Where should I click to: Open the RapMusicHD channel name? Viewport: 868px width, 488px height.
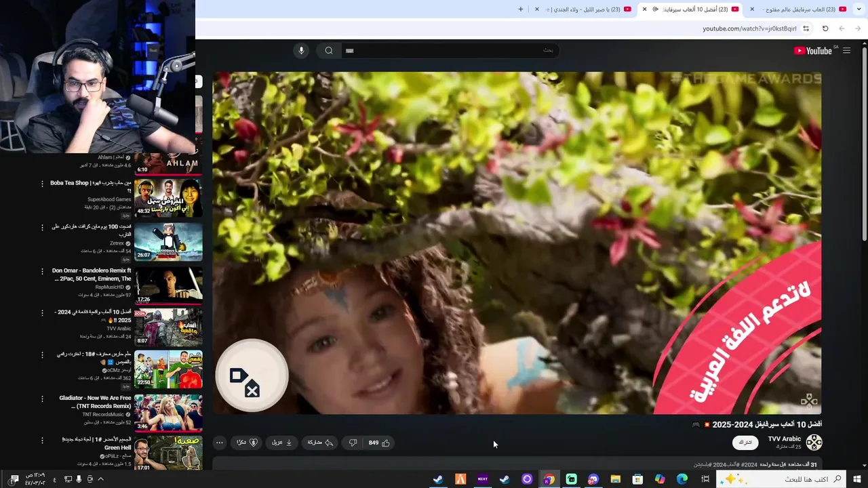coord(109,287)
